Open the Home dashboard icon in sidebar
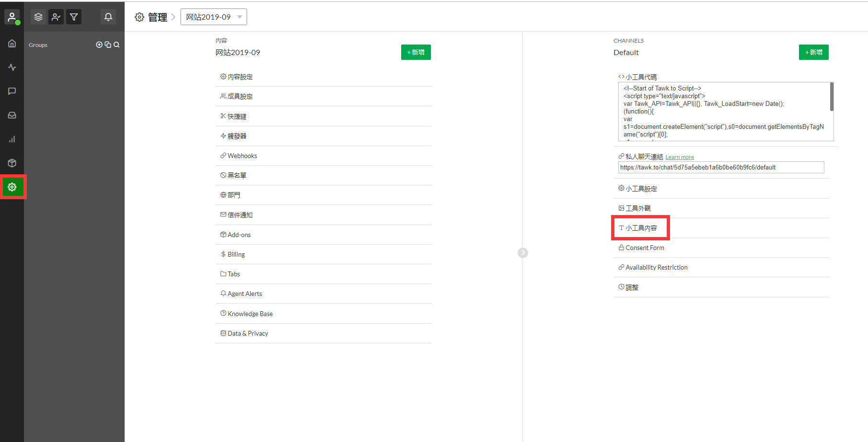 click(12, 44)
